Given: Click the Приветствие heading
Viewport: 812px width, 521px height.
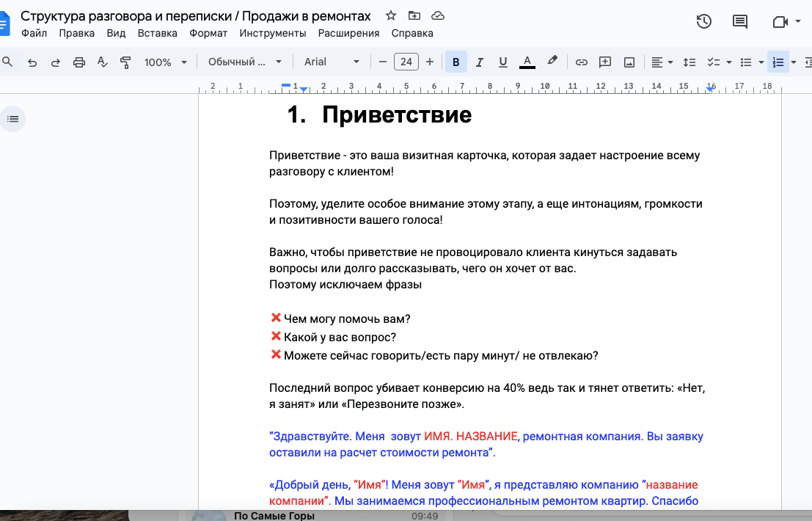Looking at the screenshot, I should 397,114.
